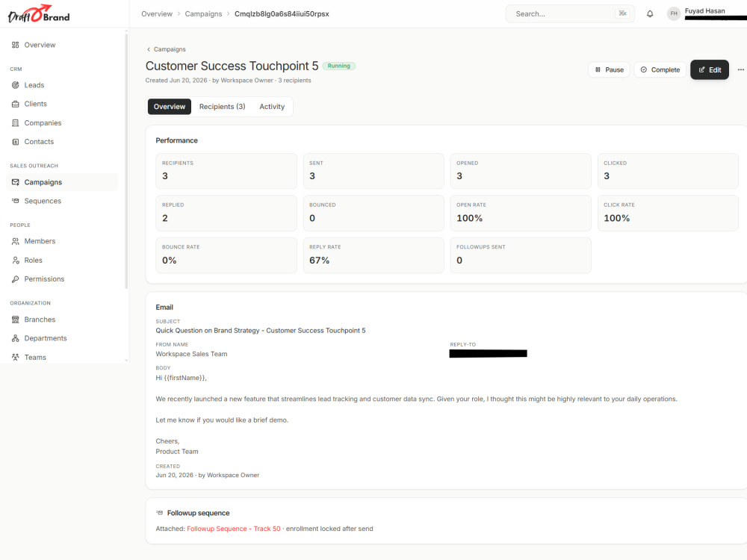
Task: Open Permissions in the sidebar
Action: 62,279
